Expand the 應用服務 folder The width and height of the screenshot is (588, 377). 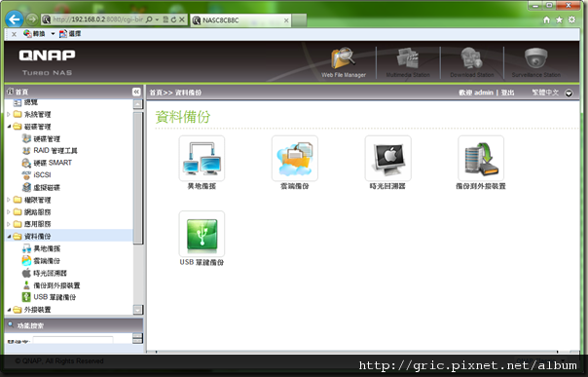coord(9,224)
